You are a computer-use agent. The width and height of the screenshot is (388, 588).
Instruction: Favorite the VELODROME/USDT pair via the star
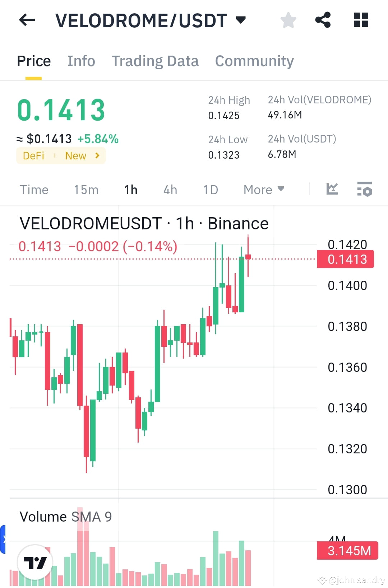pos(288,20)
